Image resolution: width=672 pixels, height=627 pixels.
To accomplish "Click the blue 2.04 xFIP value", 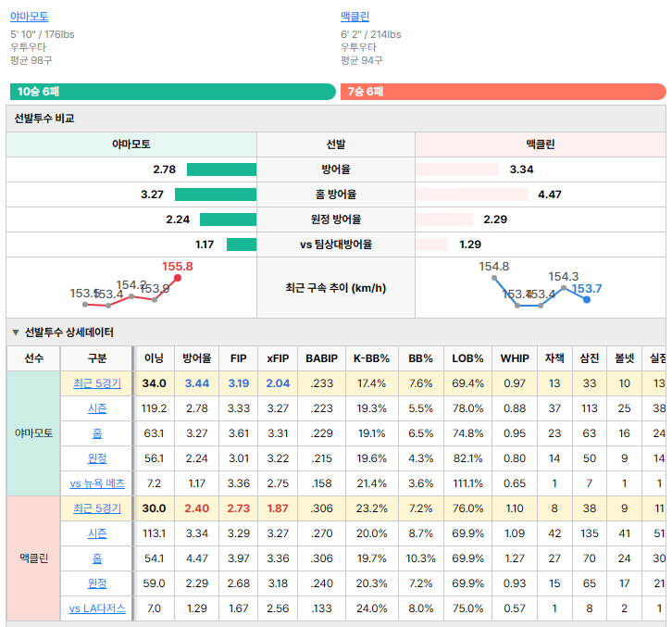I will point(278,383).
